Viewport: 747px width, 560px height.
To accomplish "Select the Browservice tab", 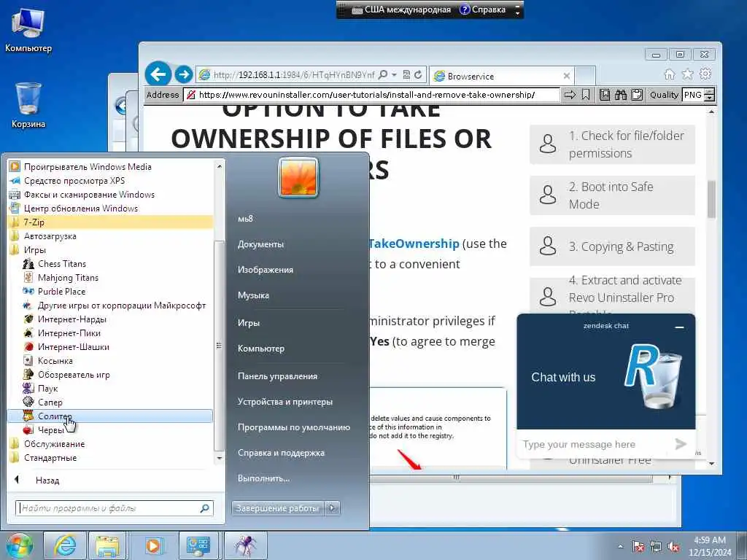I will (x=502, y=76).
